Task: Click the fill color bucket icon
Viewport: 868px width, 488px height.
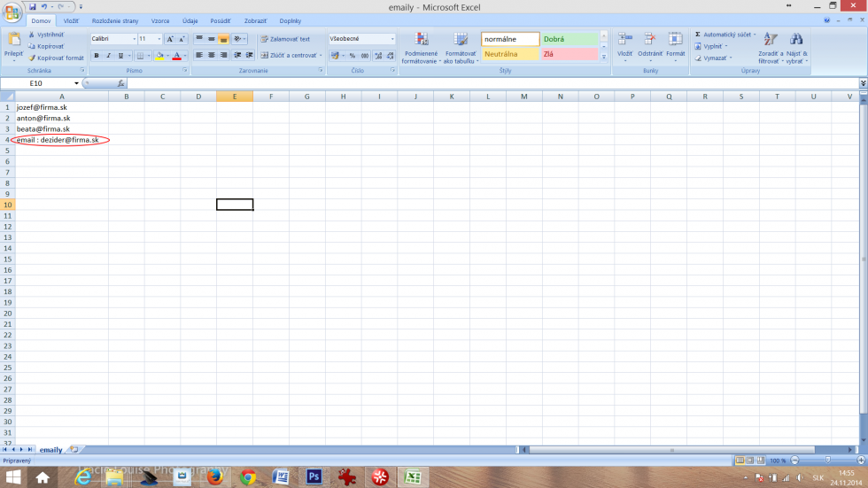Action: click(x=159, y=55)
